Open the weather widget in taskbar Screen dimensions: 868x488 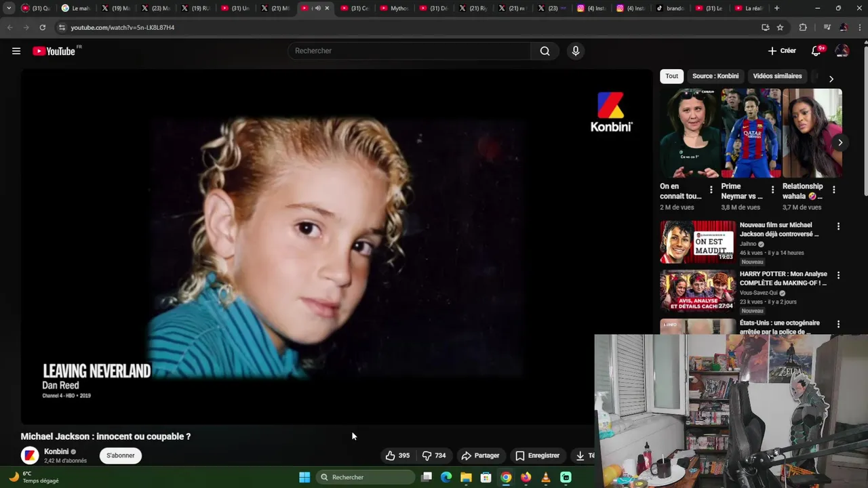[x=33, y=477]
